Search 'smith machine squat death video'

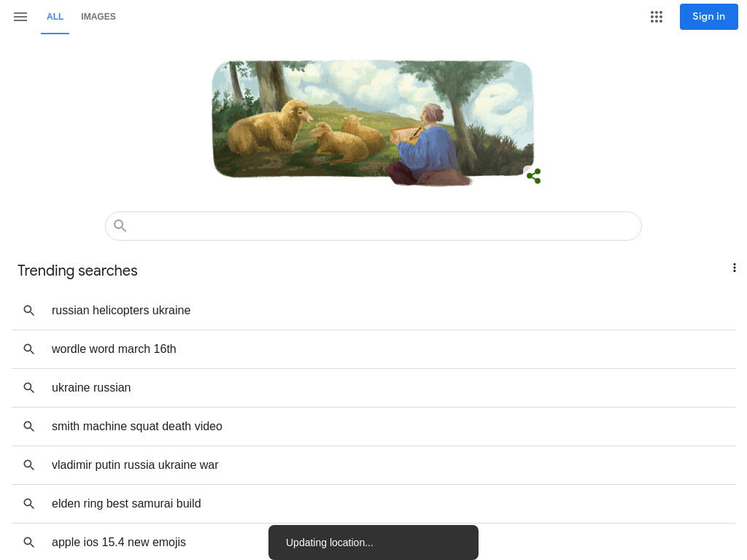pos(373,426)
